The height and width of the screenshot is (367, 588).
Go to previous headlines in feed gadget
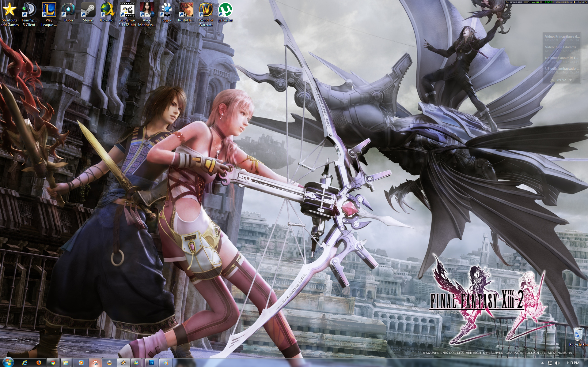pyautogui.click(x=553, y=80)
